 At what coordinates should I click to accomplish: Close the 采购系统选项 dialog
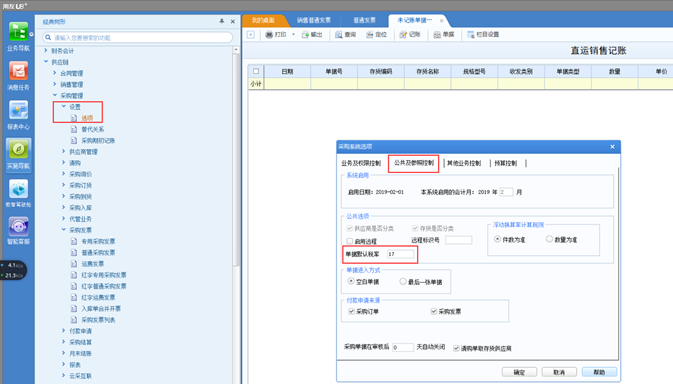[612, 147]
